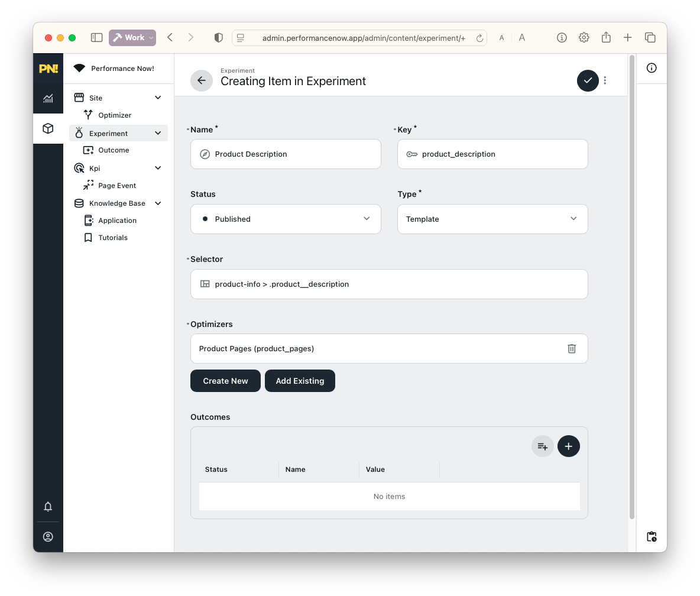Increase text size with large A
Screen dimensions: 700x596
(x=522, y=38)
